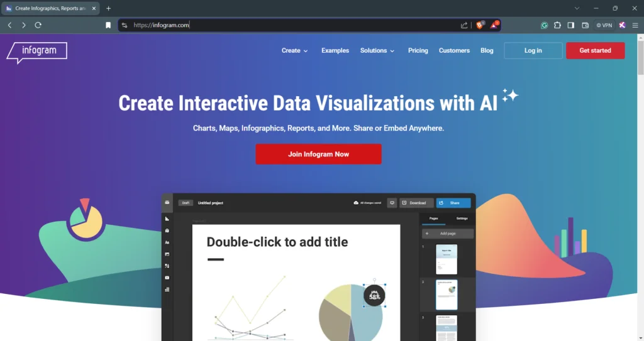The width and height of the screenshot is (644, 341).
Task: Toggle the browser sidebar panel
Action: pyautogui.click(x=571, y=25)
